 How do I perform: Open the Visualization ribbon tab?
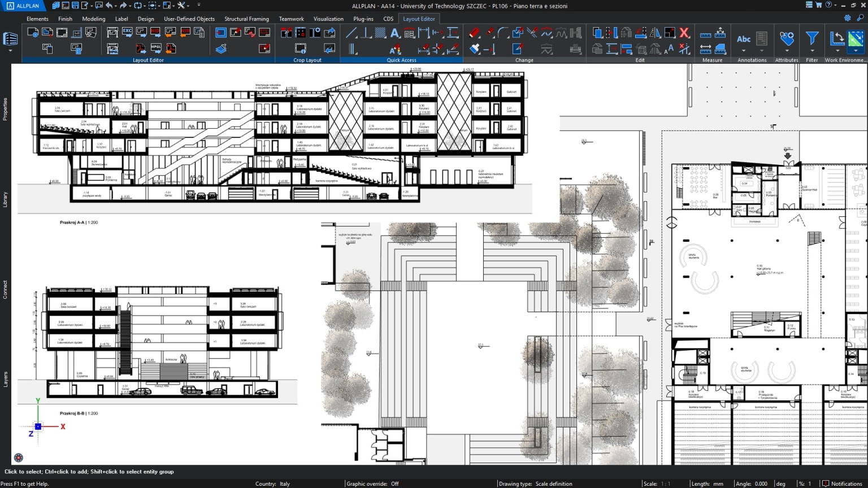[328, 19]
